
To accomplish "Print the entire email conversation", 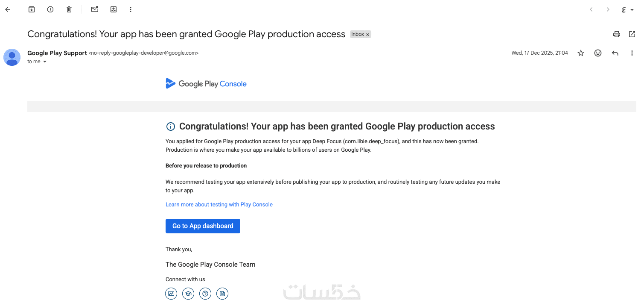I will (616, 34).
